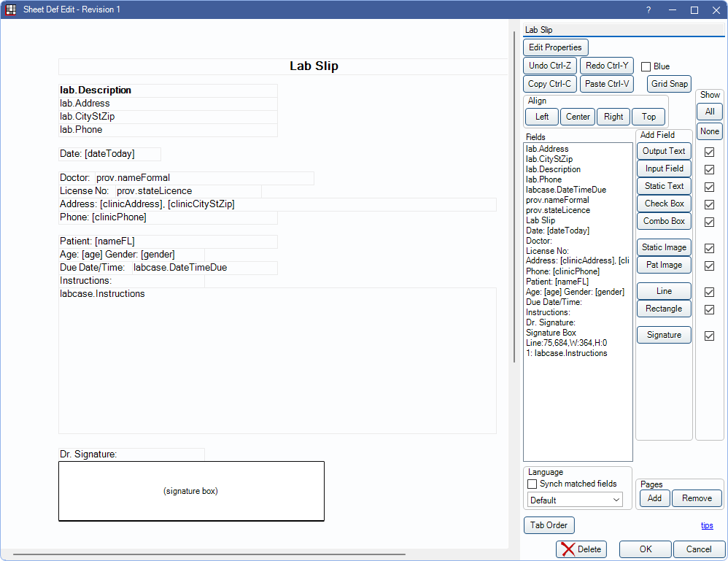Align selected fields to Center
728x561 pixels.
tap(578, 117)
